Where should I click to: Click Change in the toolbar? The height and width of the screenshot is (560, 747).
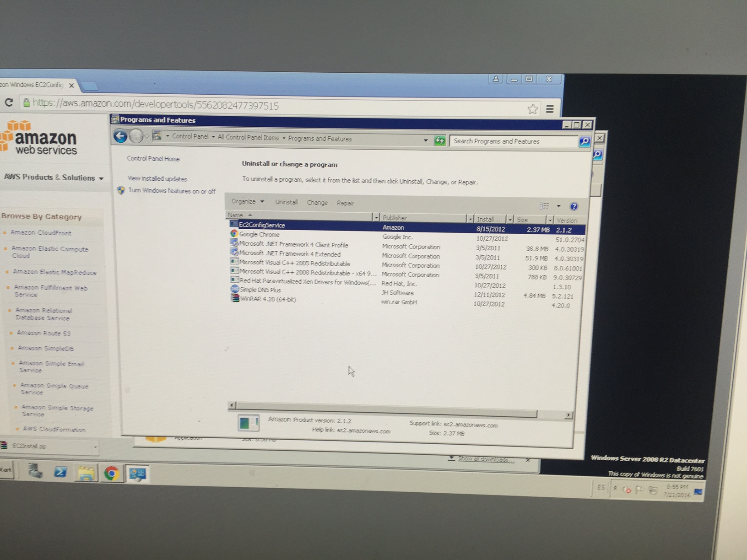coord(317,202)
